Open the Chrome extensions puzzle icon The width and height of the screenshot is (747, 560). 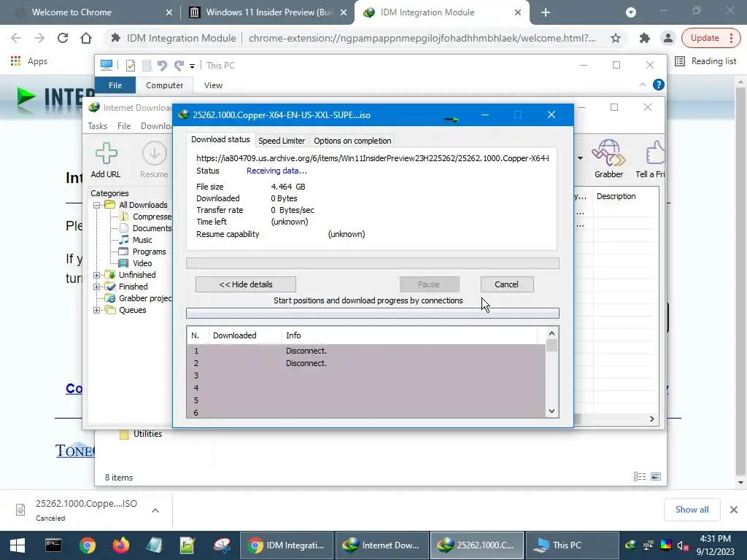pyautogui.click(x=645, y=38)
